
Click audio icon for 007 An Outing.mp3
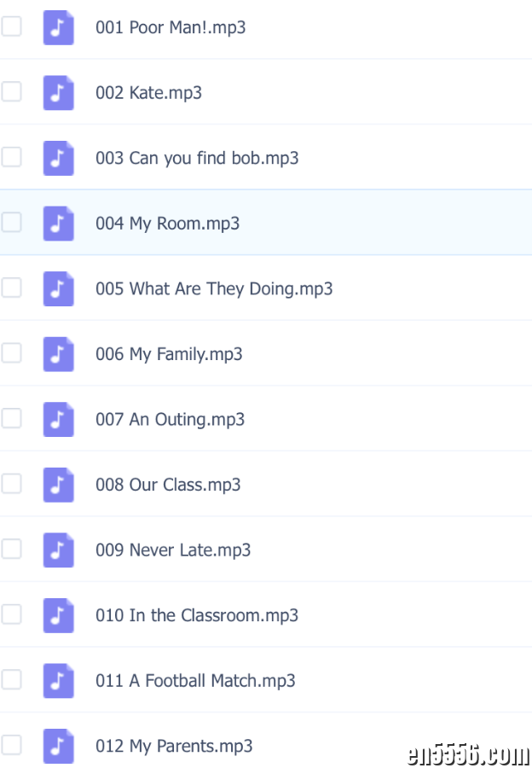pyautogui.click(x=58, y=419)
